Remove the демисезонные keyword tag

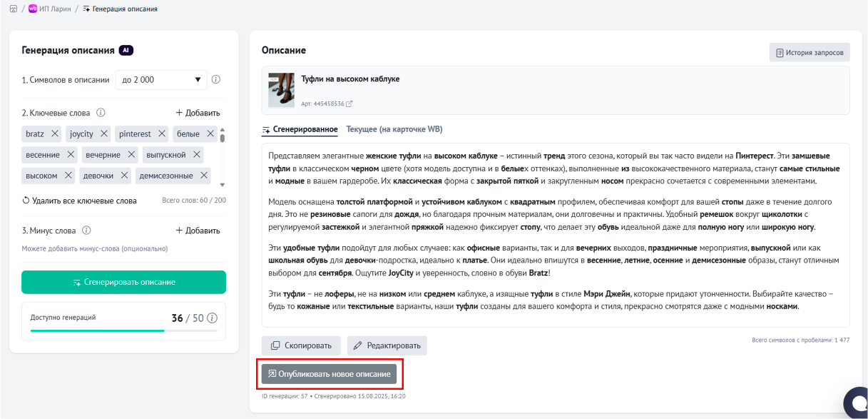tap(204, 175)
